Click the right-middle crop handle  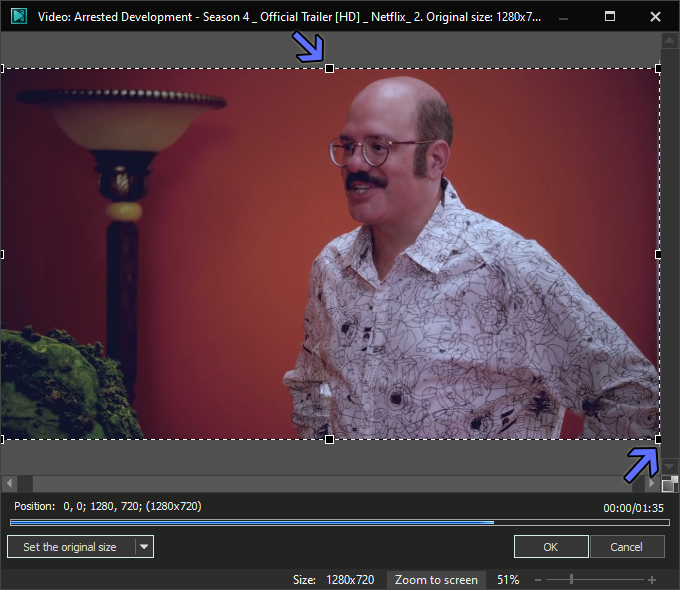point(658,254)
